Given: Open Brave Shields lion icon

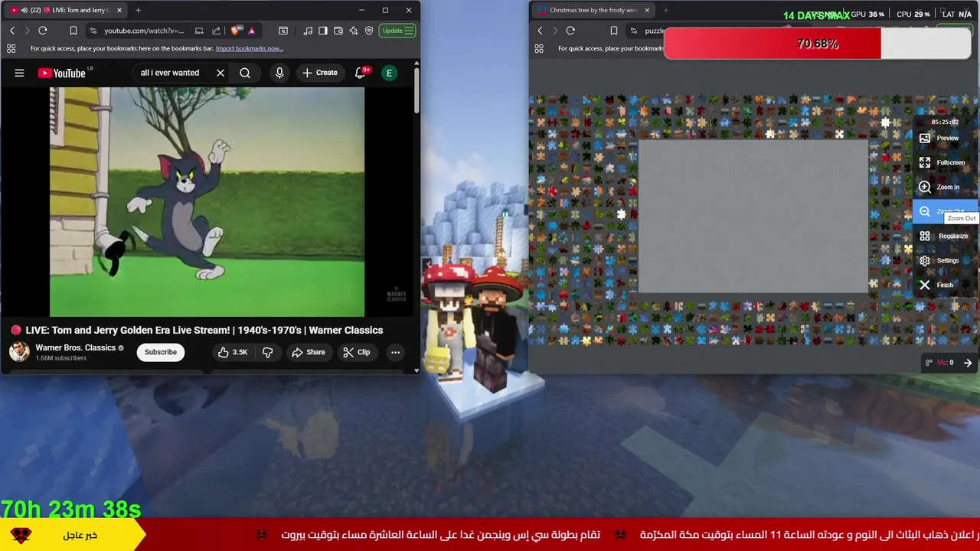Looking at the screenshot, I should point(236,31).
